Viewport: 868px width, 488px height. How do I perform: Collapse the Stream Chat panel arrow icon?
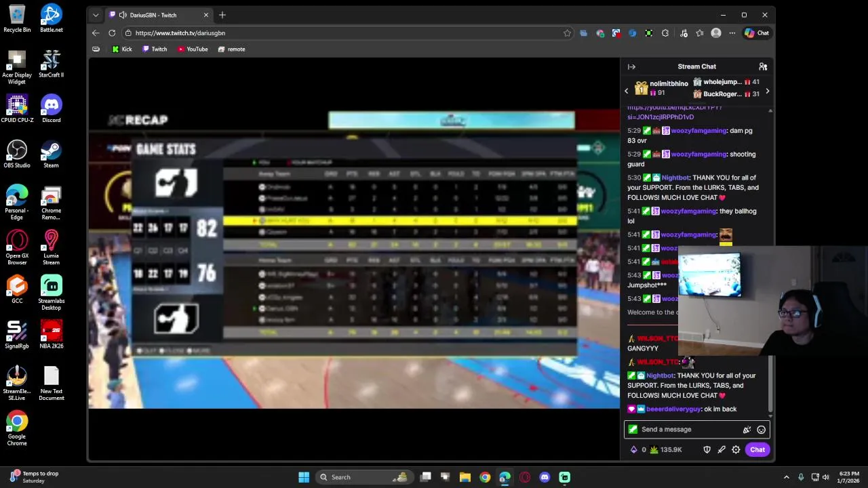[631, 66]
